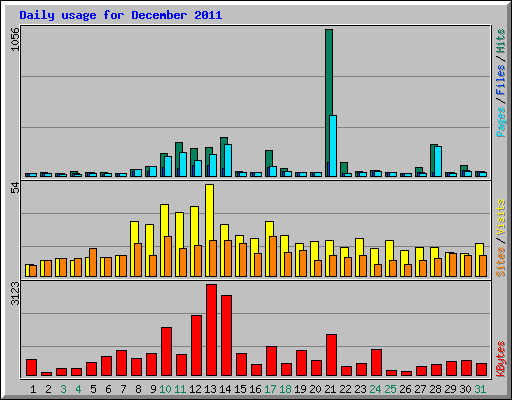
Task: Click the cyan Files bar on day 21
Action: [x=333, y=146]
